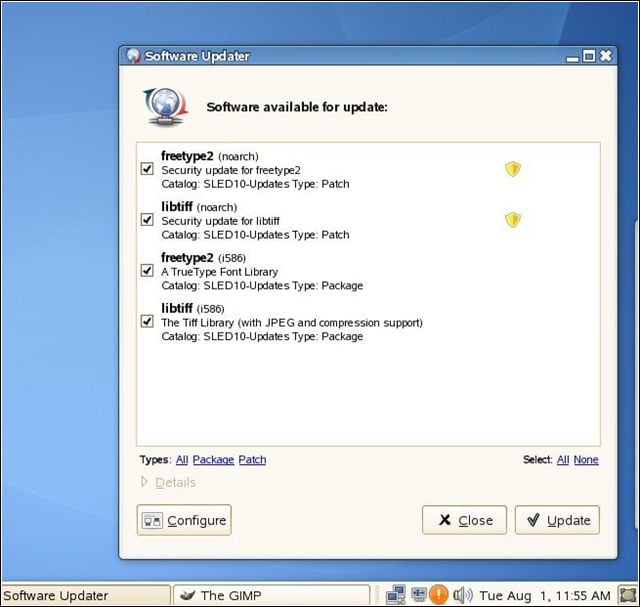
Task: Open the orange update alert tray icon
Action: coord(438,594)
